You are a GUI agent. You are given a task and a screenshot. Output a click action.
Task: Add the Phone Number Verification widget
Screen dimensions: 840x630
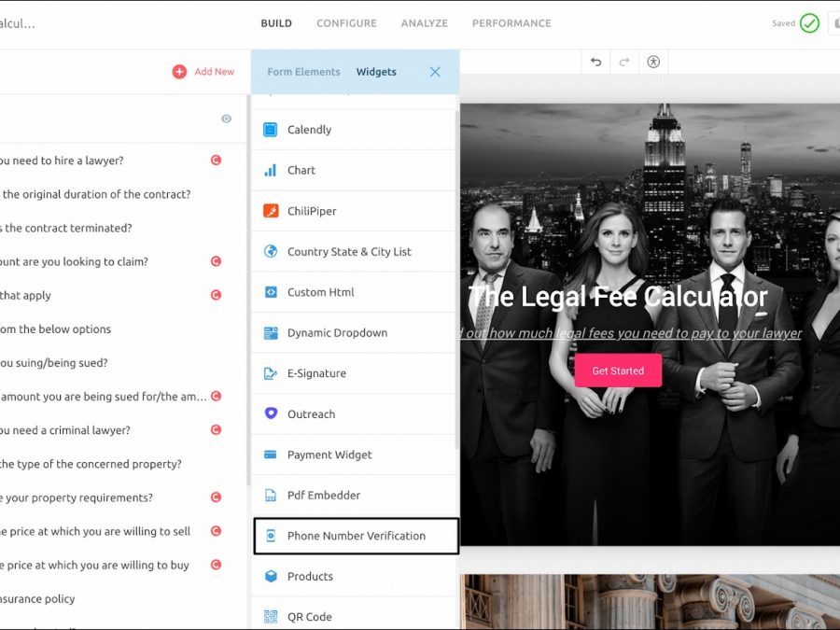point(356,536)
